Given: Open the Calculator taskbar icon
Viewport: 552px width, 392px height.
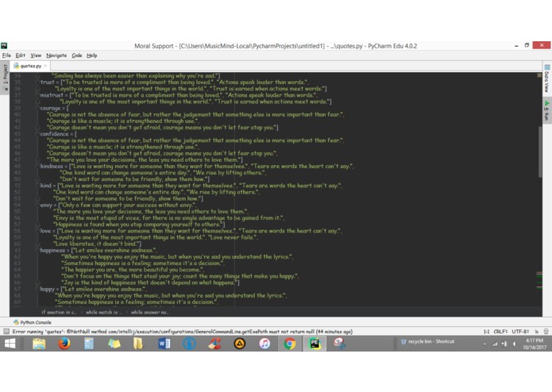Looking at the screenshot, I should [x=89, y=344].
